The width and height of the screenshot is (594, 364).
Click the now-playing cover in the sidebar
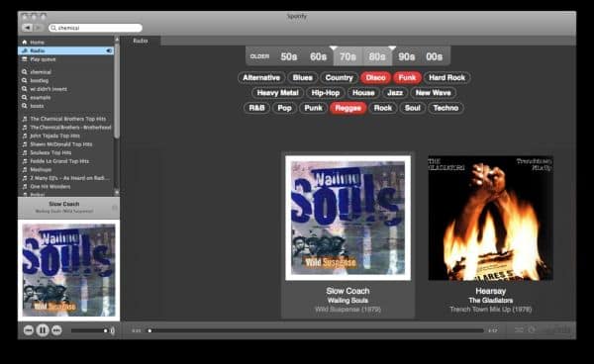pyautogui.click(x=68, y=270)
